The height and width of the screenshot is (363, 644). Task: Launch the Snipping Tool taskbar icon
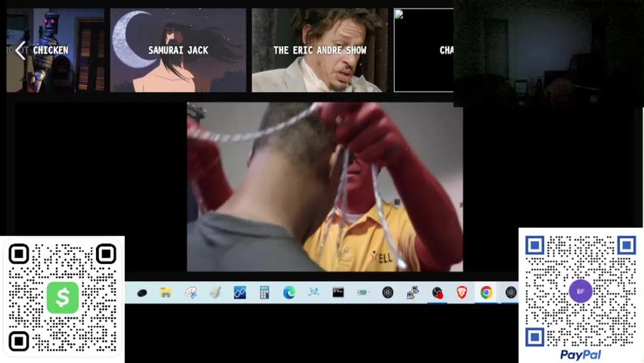(x=191, y=292)
